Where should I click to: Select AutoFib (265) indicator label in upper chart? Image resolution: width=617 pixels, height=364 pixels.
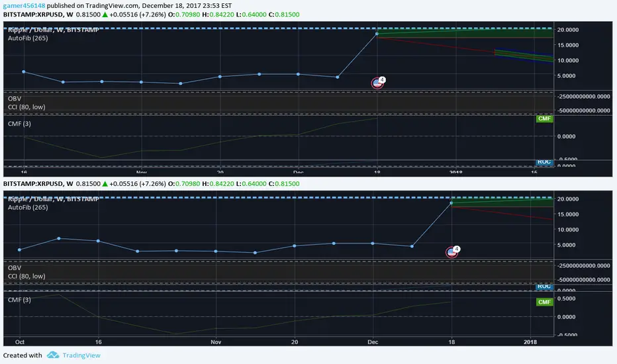coord(28,38)
